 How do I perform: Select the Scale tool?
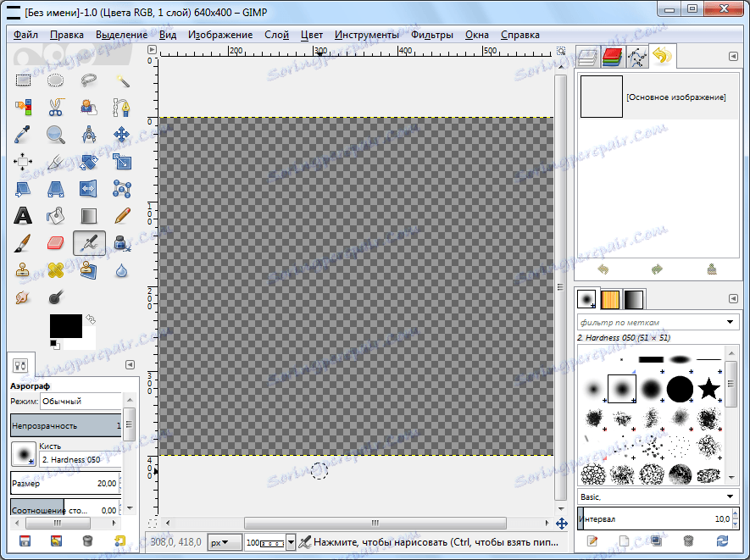click(x=122, y=162)
